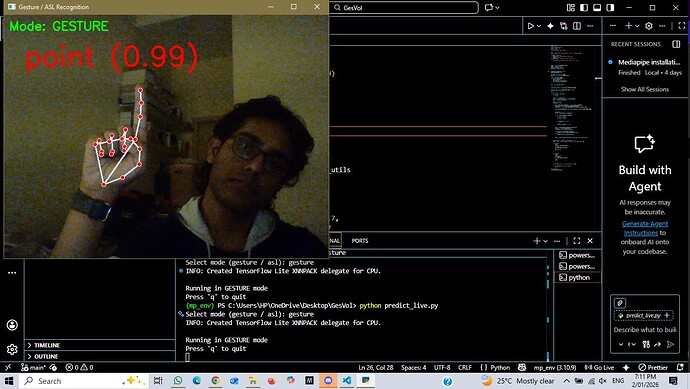Click the Describe what to build input
Viewport: 690px width, 389px height.
pyautogui.click(x=645, y=330)
